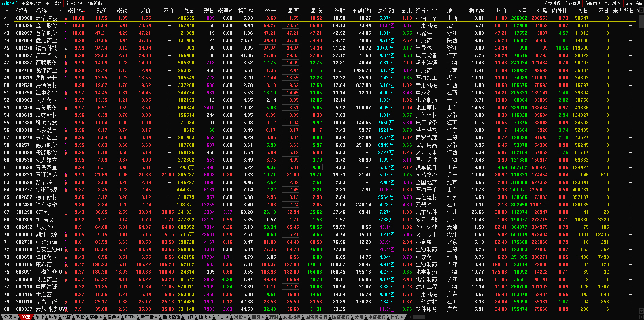644x320 pixels.
Task: Click the R margin-trading marker for 蓝焰控股
Action: tap(66, 19)
